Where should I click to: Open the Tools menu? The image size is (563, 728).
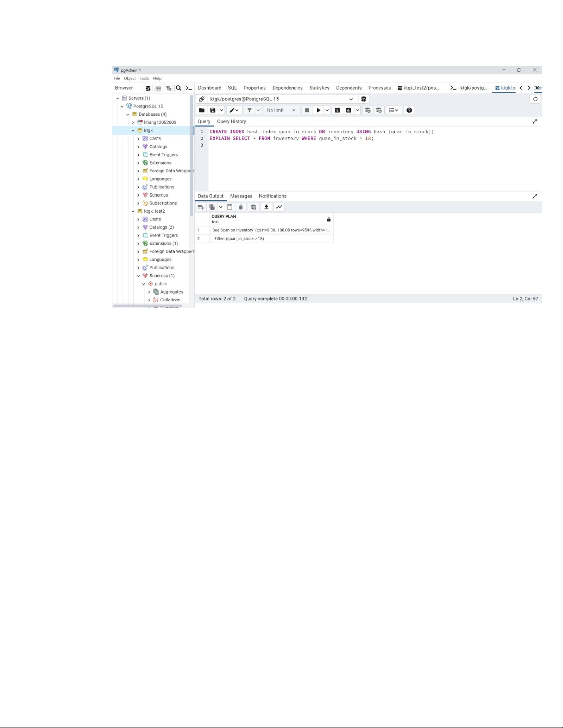click(144, 79)
